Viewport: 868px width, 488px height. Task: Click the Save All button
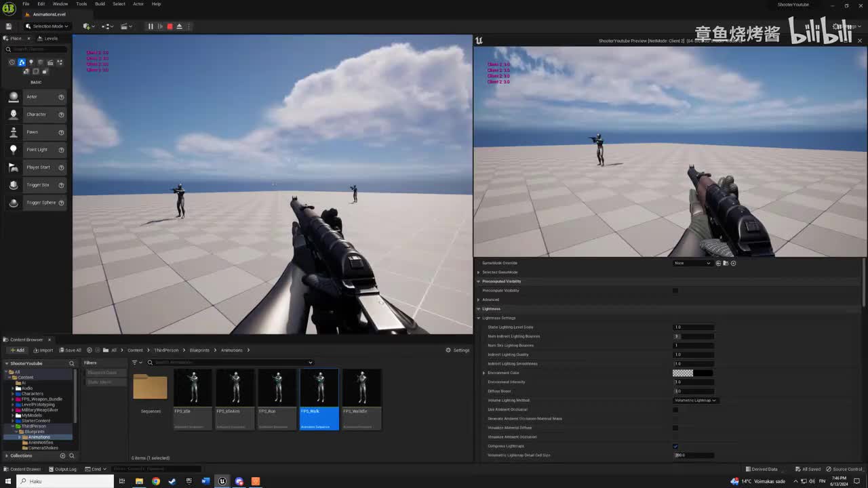click(70, 350)
